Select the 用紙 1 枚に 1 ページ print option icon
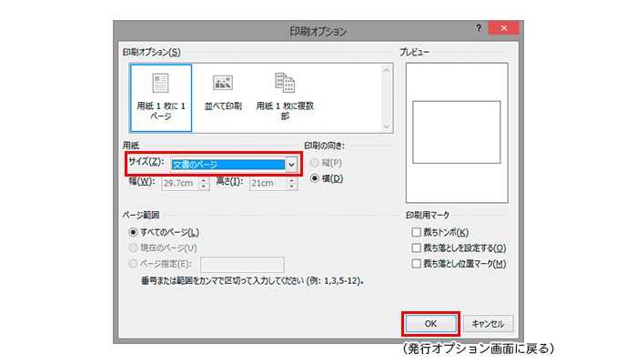This screenshot has width=637, height=364. pos(160,96)
